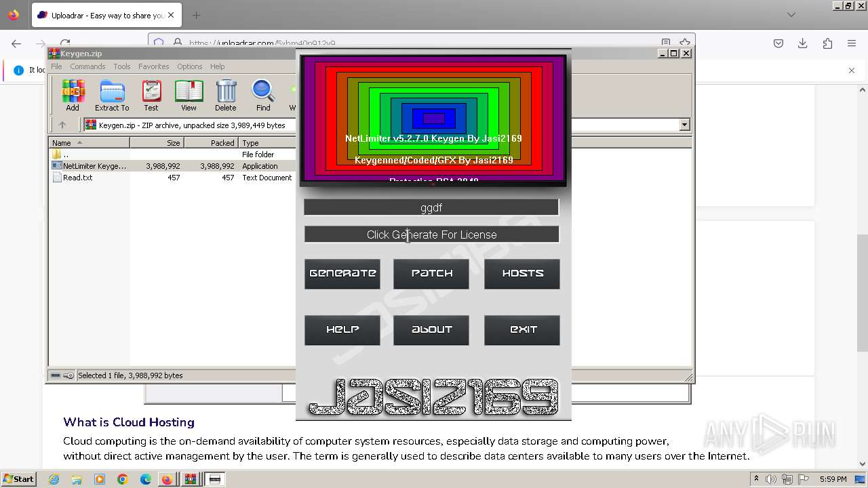This screenshot has height=488, width=868.
Task: Click the 'What is Cloud Hosting' heading
Action: click(x=129, y=422)
